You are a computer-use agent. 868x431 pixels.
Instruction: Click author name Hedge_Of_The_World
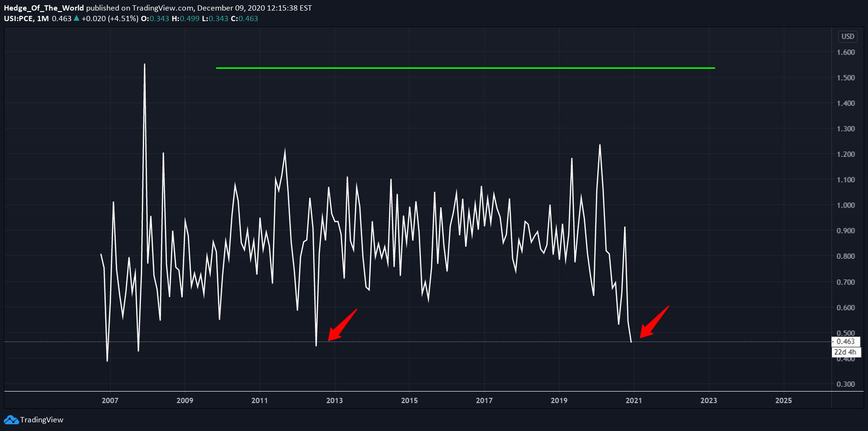click(x=44, y=8)
